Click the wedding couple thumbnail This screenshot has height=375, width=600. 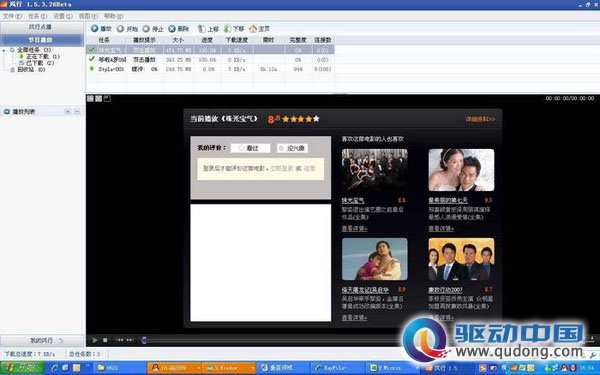click(461, 170)
